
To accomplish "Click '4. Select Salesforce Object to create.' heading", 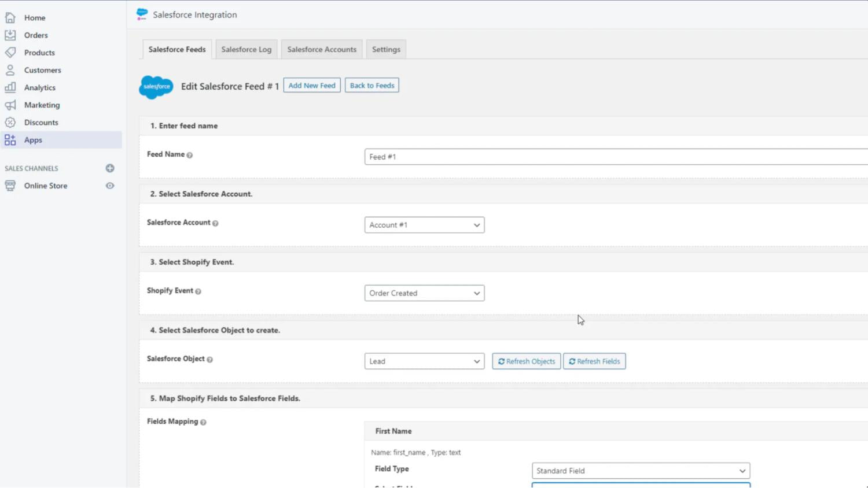I will click(215, 330).
